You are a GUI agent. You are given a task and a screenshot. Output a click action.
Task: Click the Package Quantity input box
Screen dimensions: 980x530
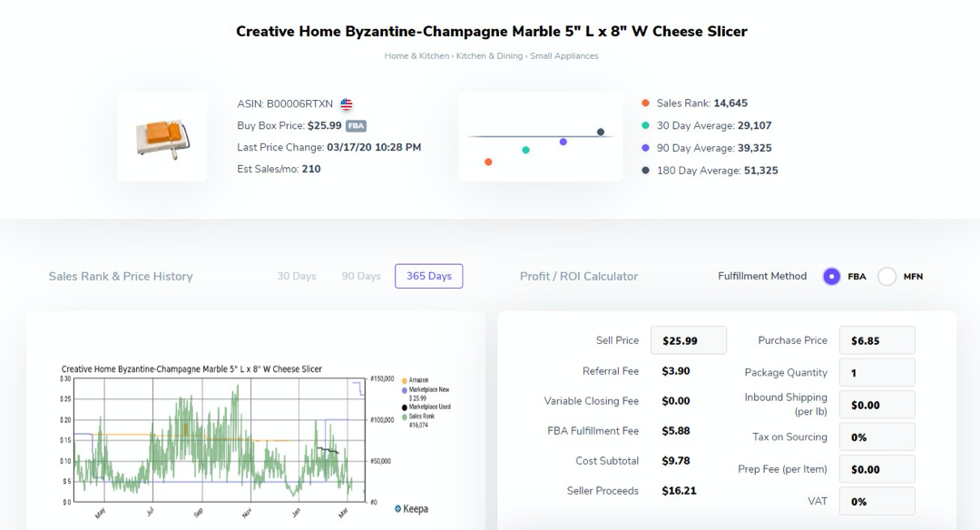[877, 372]
